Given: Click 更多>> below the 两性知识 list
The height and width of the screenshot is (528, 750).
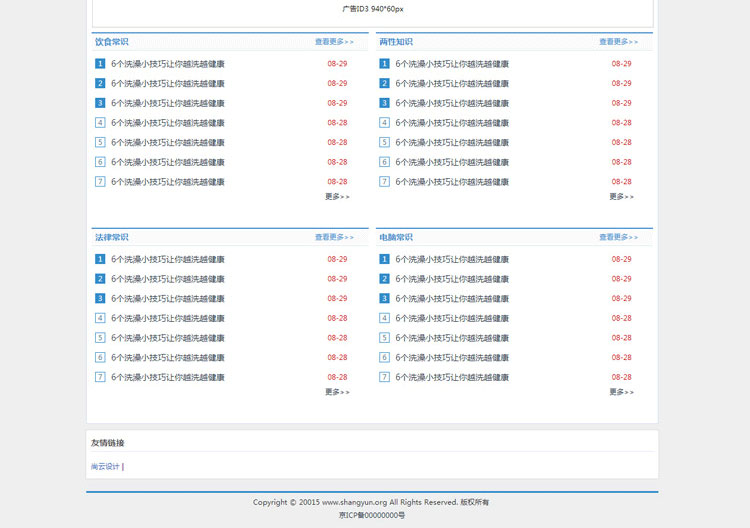Looking at the screenshot, I should point(621,197).
